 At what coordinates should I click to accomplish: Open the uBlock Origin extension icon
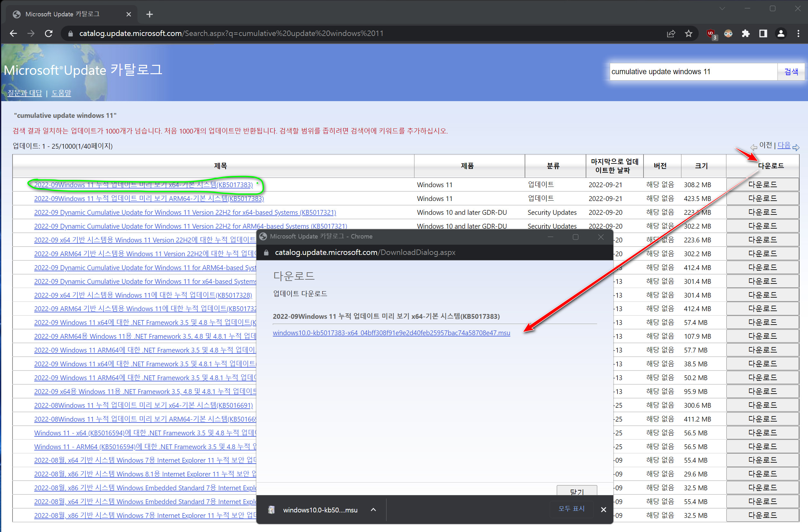pyautogui.click(x=711, y=34)
